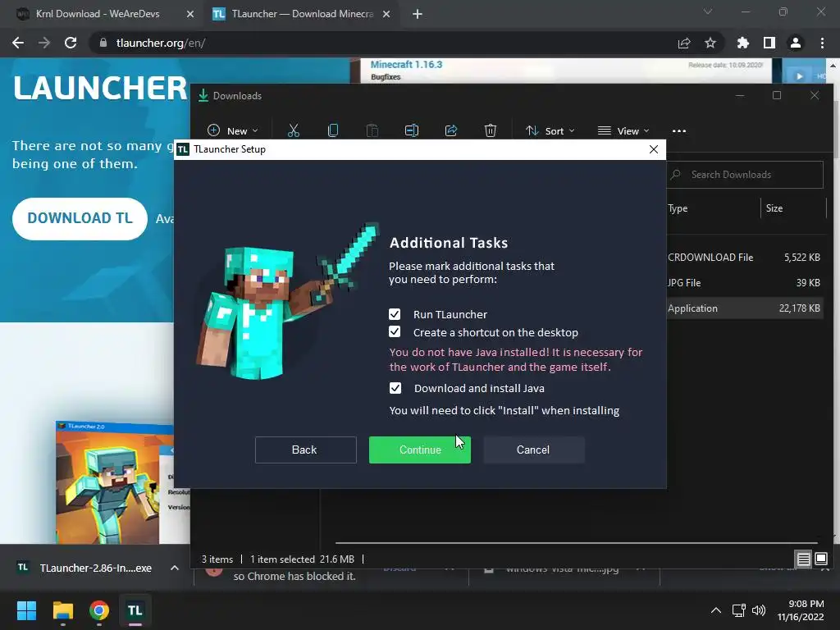Go back in Chrome
840x630 pixels.
(x=18, y=43)
